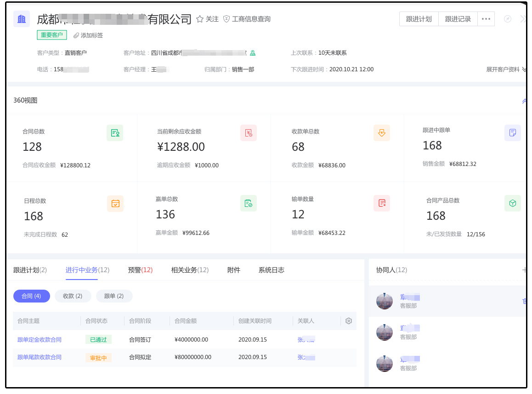This screenshot has height=394, width=532.
Task: Open the 跟单定金收款合同 link
Action: pyautogui.click(x=40, y=340)
